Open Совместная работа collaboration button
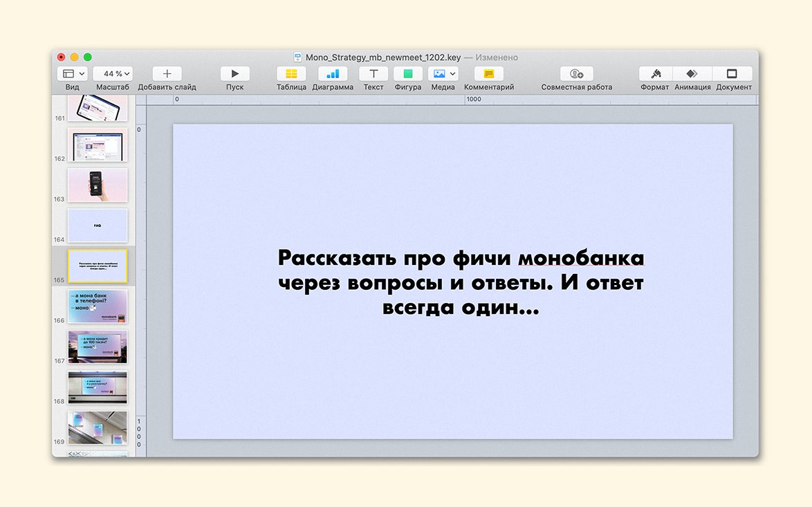Image resolution: width=812 pixels, height=507 pixels. (577, 73)
